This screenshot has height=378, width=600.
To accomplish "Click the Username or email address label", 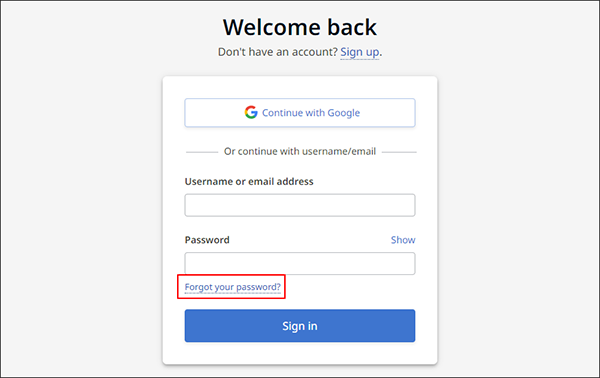I will point(249,181).
